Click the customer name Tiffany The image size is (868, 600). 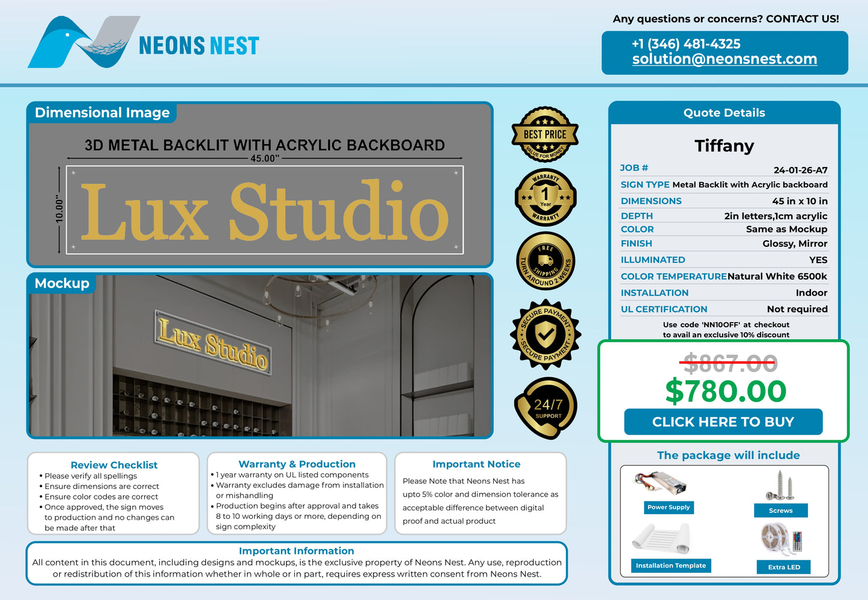[724, 146]
